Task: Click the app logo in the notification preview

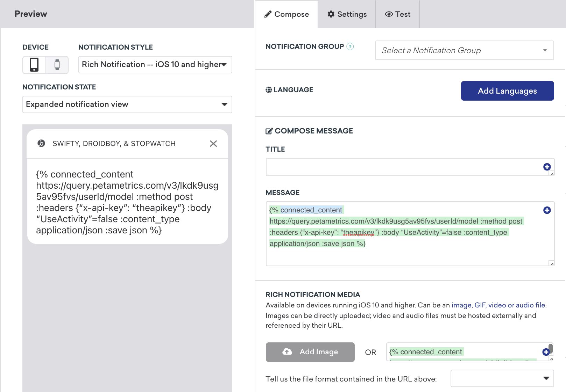Action: (41, 143)
